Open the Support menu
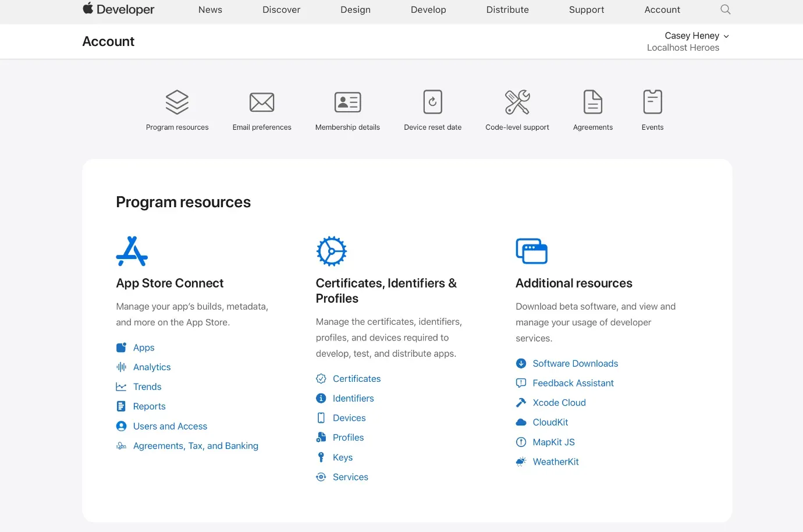 point(587,10)
